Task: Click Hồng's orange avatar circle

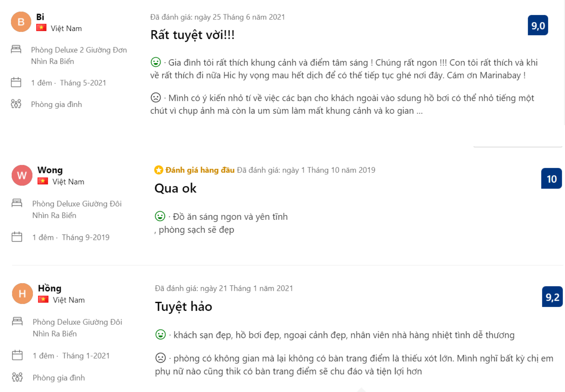Action: pyautogui.click(x=22, y=294)
